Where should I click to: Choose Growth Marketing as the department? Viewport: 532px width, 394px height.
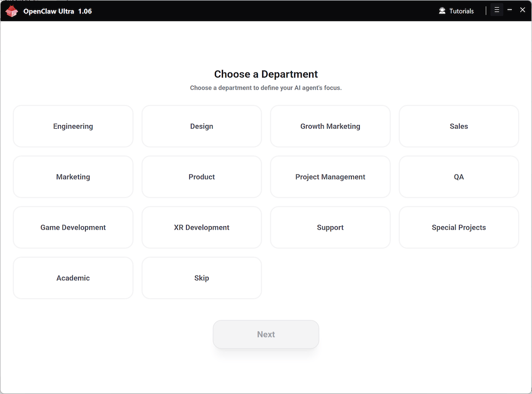tap(330, 126)
